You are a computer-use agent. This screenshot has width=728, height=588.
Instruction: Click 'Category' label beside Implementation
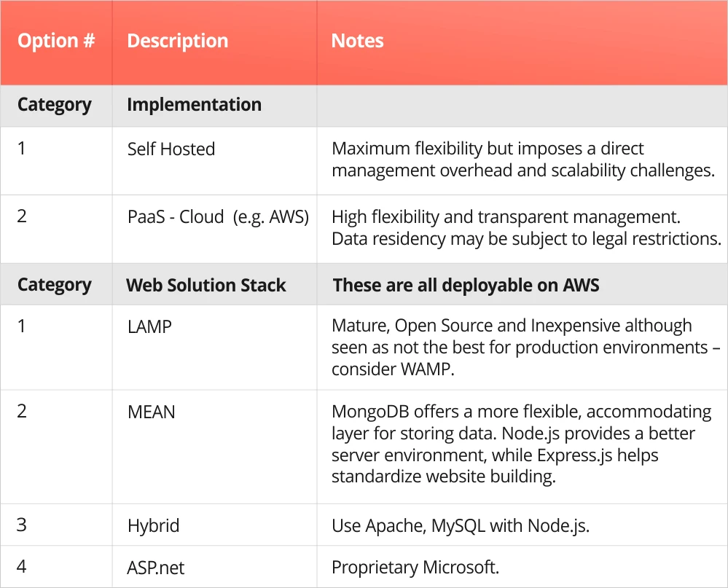point(55,105)
